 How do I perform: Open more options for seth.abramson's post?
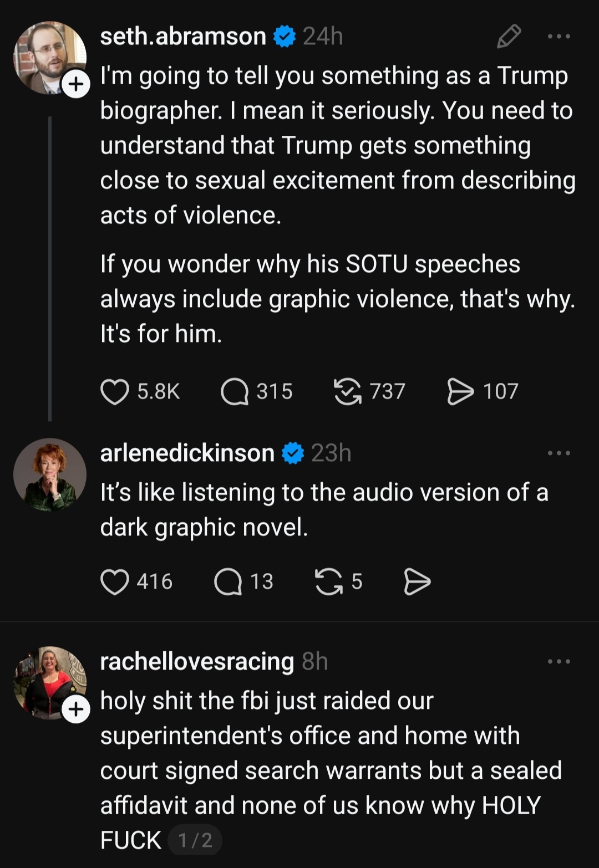[559, 37]
